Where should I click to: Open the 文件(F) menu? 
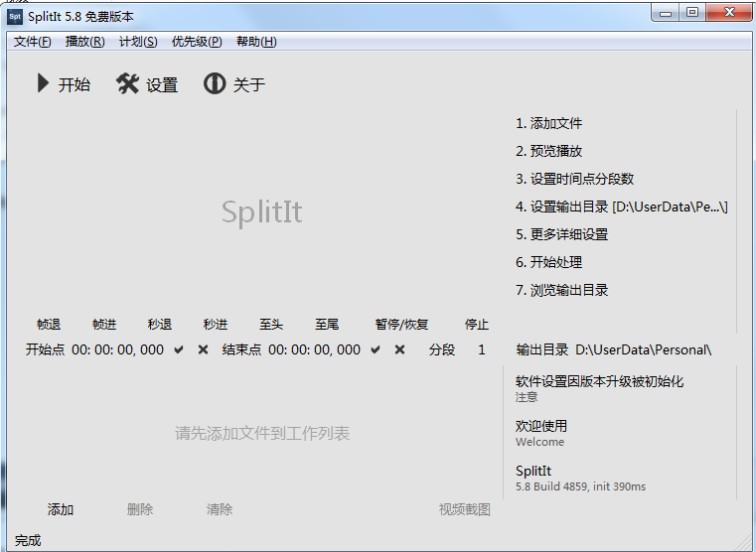click(33, 42)
